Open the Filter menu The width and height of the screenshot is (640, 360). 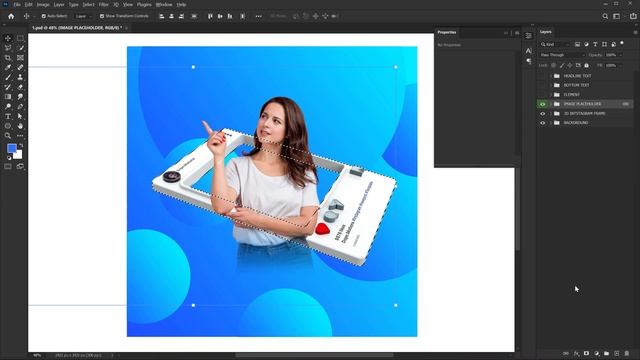coord(104,4)
